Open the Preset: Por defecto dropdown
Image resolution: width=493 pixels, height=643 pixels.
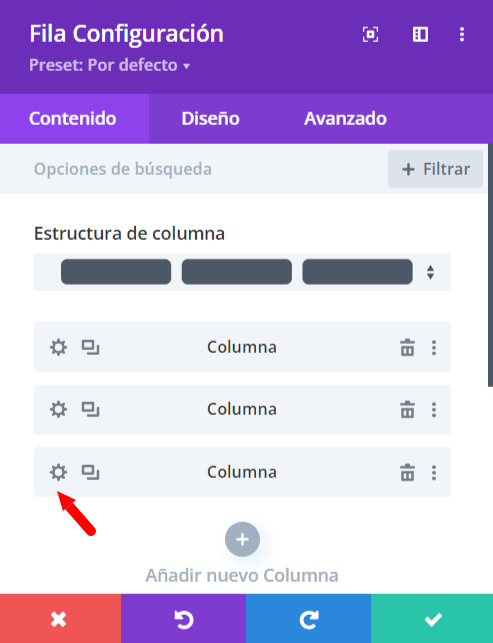110,65
